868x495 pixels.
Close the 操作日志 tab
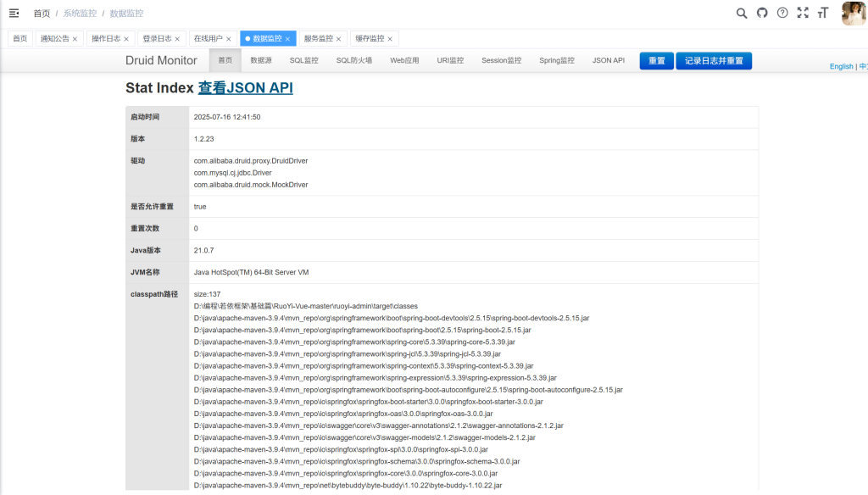coord(127,39)
